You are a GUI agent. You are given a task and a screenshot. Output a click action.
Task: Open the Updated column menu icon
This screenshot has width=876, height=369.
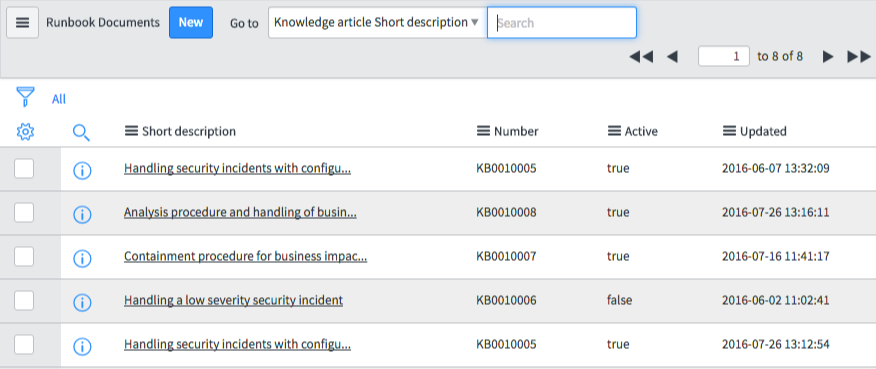729,131
